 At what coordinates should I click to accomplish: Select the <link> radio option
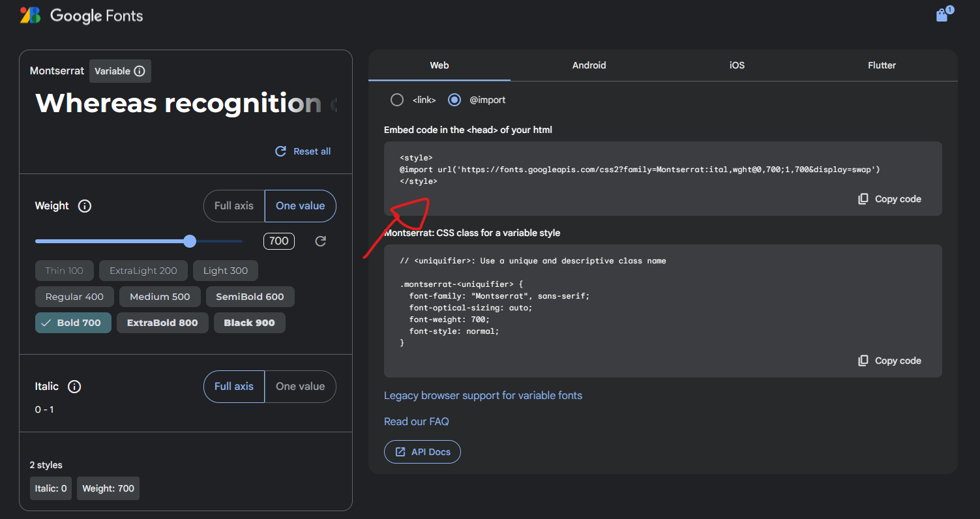[x=396, y=100]
